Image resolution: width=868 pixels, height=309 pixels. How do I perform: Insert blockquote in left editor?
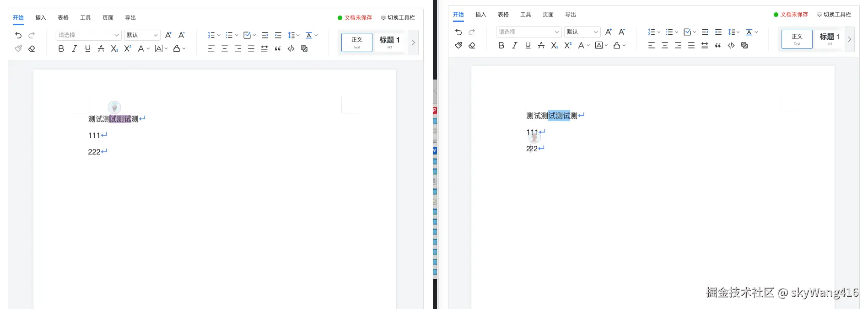pyautogui.click(x=278, y=48)
